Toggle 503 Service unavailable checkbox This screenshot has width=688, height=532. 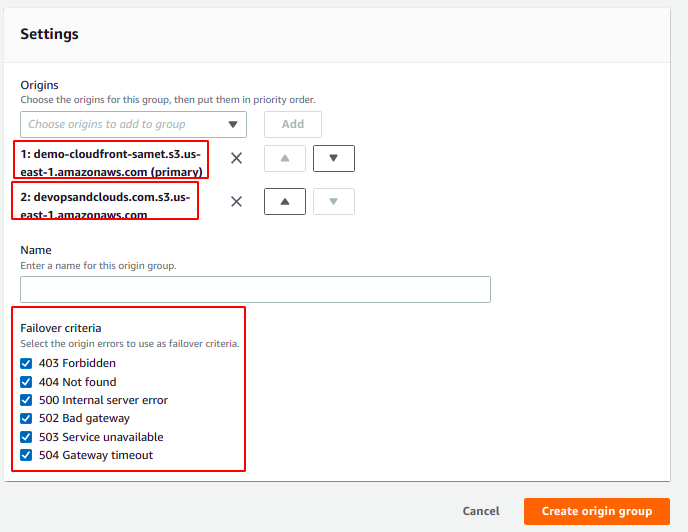pos(26,437)
